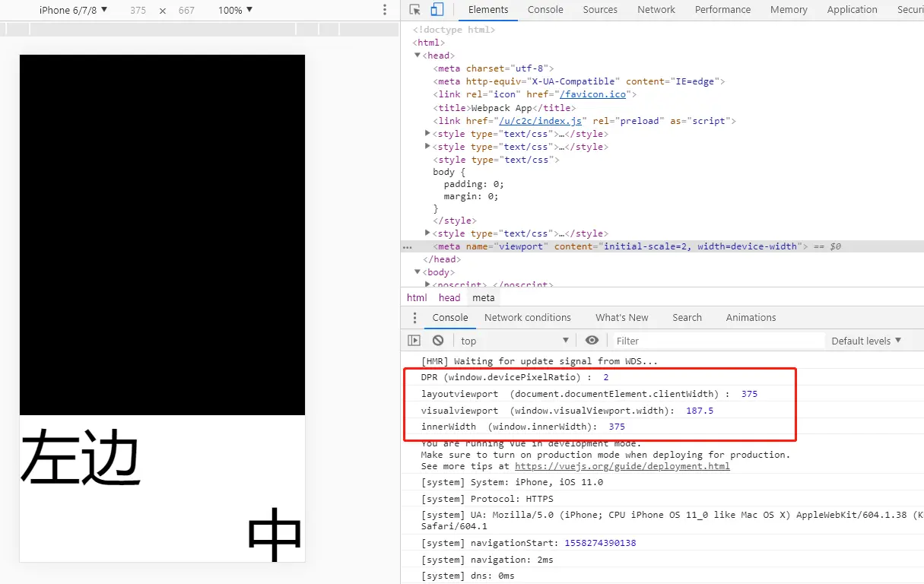Click the /u/c2c/index.js href link
This screenshot has width=924, height=584.
click(540, 121)
